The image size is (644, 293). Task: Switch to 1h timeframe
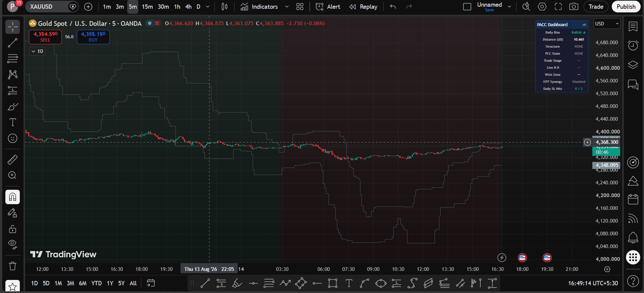[x=177, y=7]
